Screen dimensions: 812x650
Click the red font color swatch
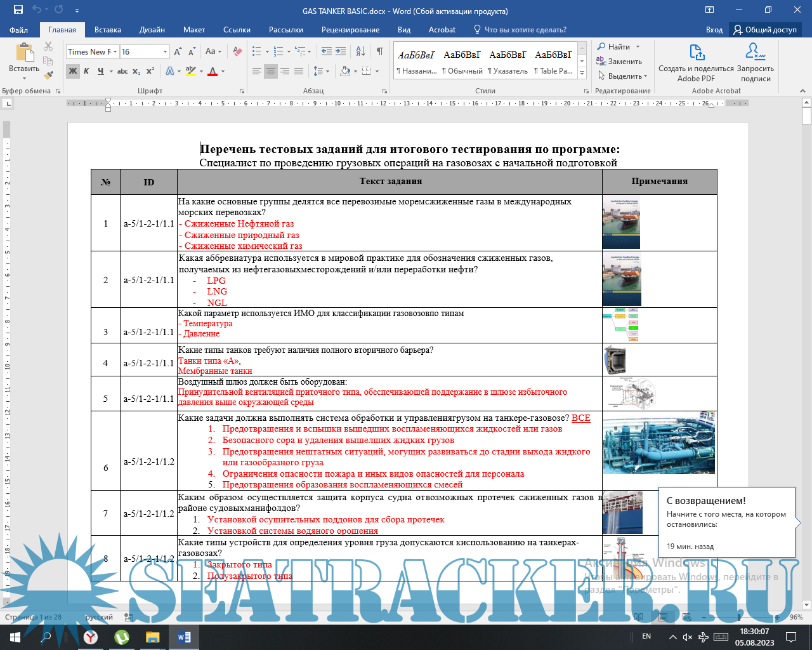click(x=213, y=71)
